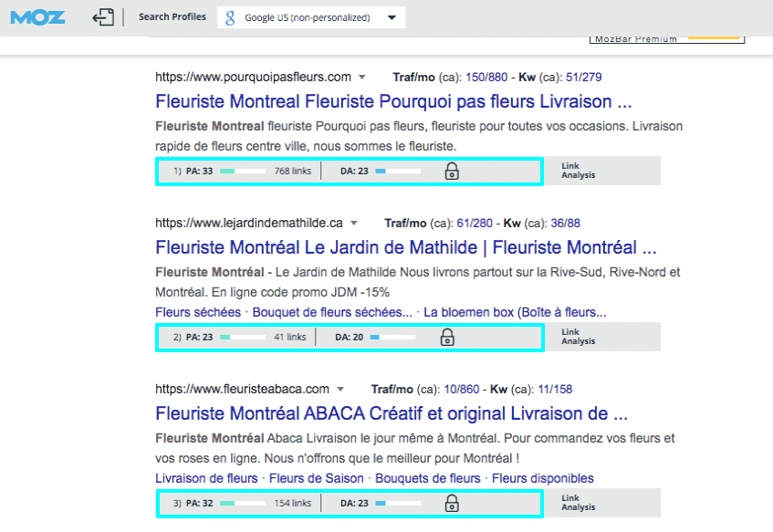773x532 pixels.
Task: Click lock icon in fleuristeabaca MozBar row
Action: pos(451,503)
